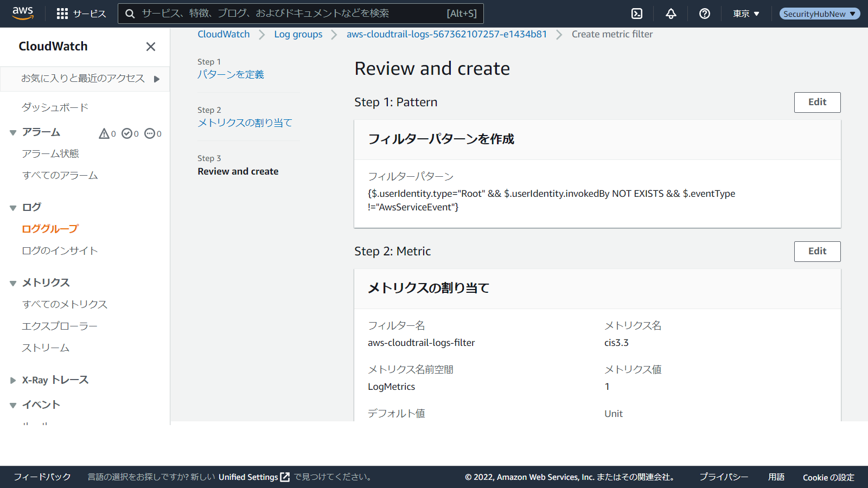Image resolution: width=868 pixels, height=488 pixels.
Task: Open the services grid menu
Action: click(x=62, y=14)
